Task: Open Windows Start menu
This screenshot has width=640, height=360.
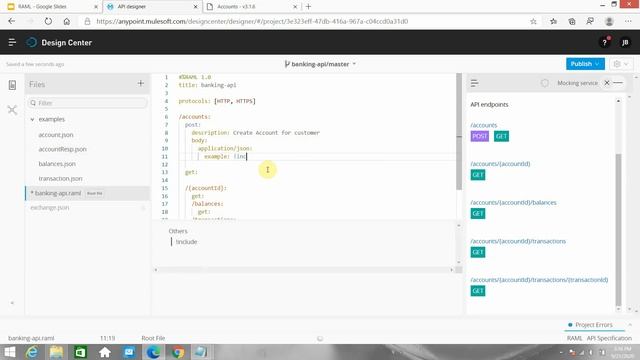Action: pyautogui.click(x=9, y=352)
